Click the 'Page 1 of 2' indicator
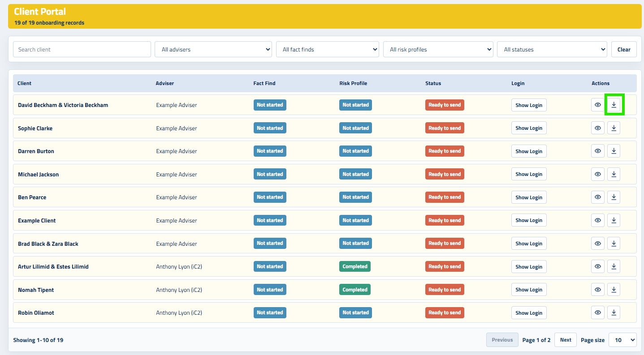Screen dimensions: 644x355 coord(536,340)
